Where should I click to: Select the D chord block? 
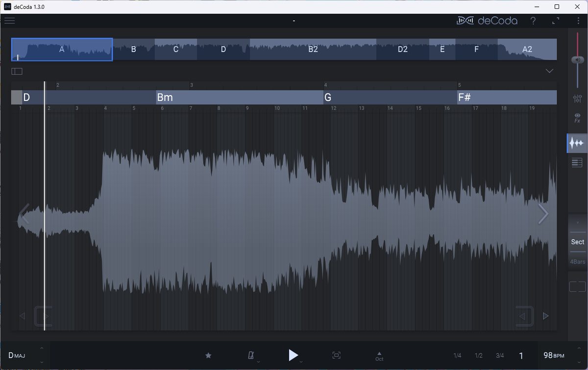coord(89,97)
